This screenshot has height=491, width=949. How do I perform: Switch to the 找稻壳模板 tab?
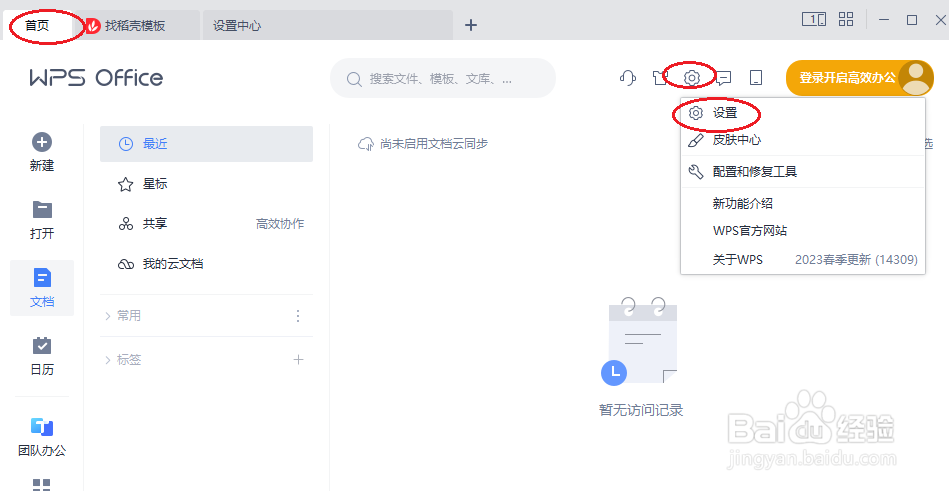pos(138,26)
